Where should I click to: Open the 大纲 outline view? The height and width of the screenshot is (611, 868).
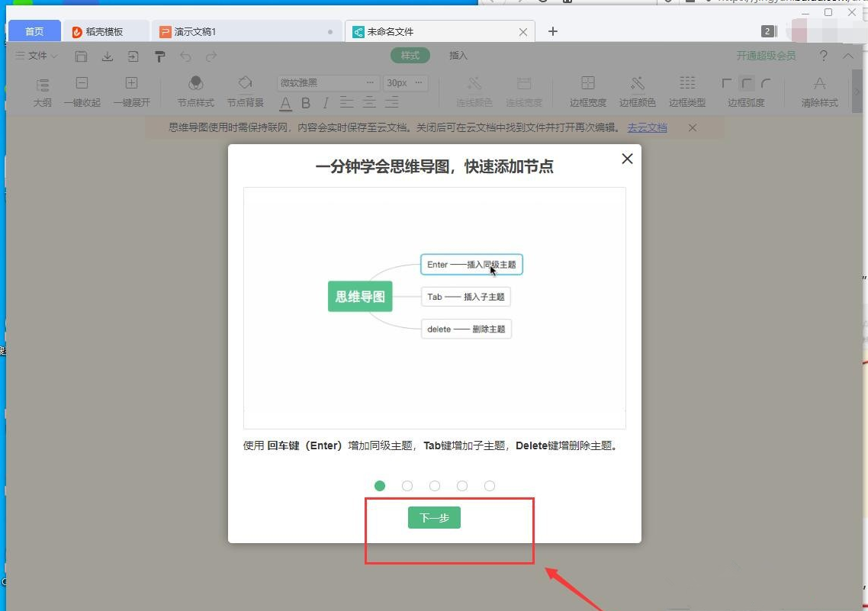click(x=43, y=92)
